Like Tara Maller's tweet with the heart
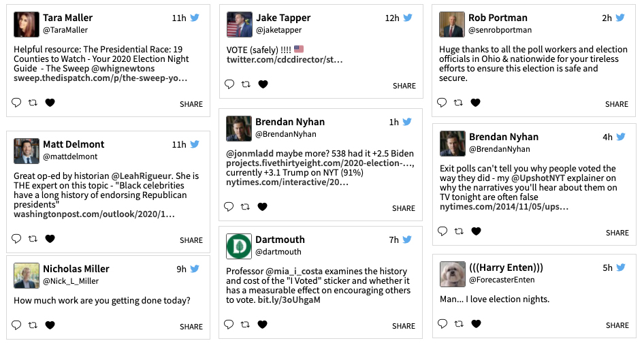 [50, 103]
